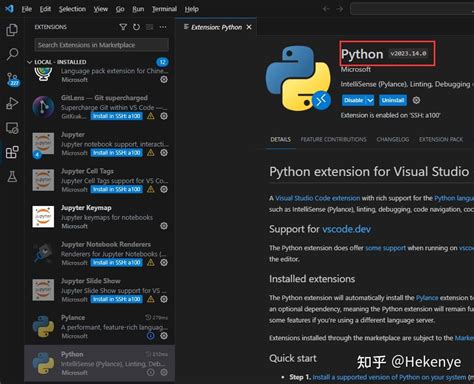Install Jupyter Notebook Renderers in SSH: a100
474x384 pixels.
117,263
